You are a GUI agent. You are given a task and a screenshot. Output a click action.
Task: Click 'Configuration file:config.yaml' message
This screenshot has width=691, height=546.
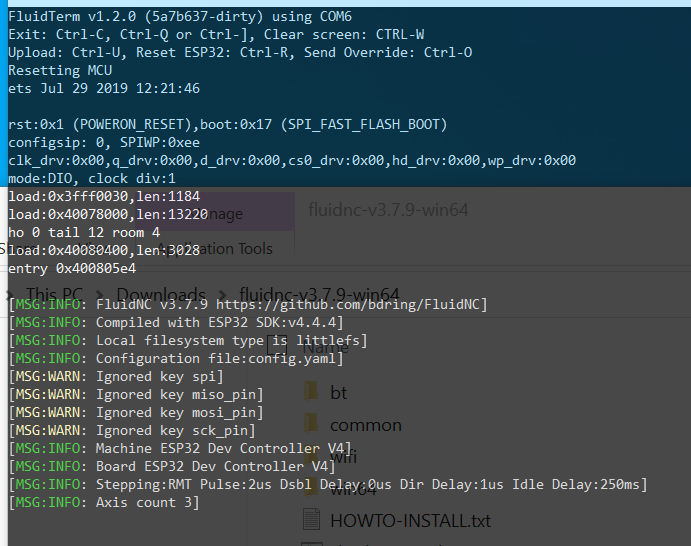(176, 359)
